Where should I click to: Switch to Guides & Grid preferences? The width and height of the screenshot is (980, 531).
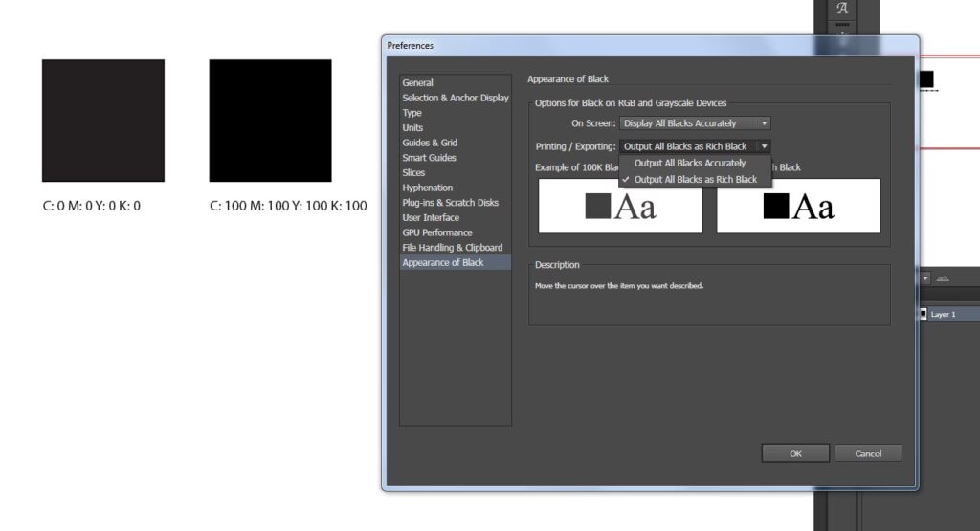[429, 143]
